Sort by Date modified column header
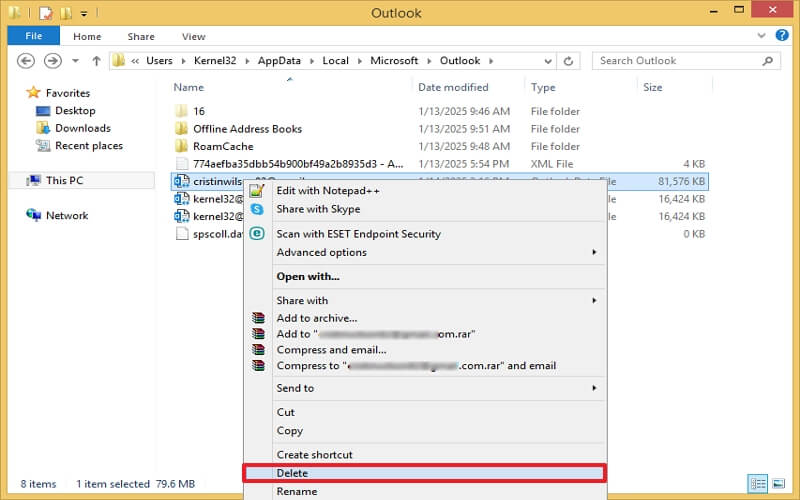Screen dimensions: 800x500 pyautogui.click(x=453, y=87)
